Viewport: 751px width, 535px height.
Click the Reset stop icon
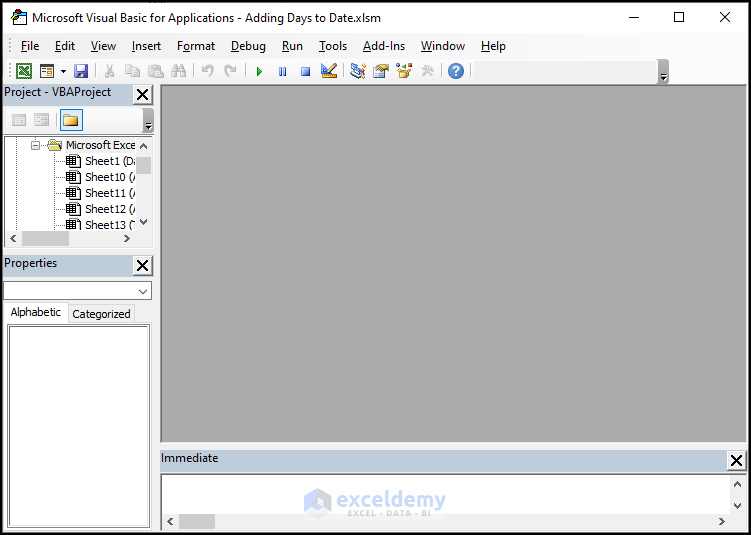point(306,72)
